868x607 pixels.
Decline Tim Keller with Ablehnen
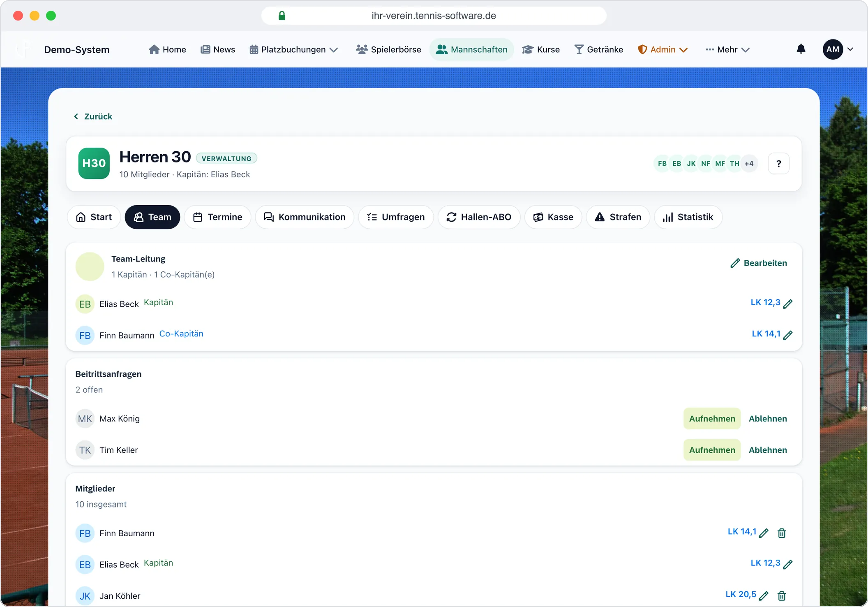pos(768,450)
